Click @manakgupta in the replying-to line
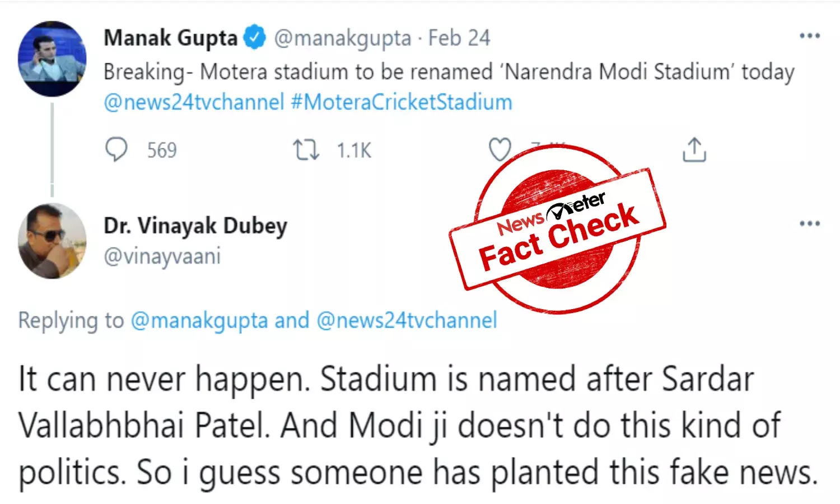This screenshot has width=840, height=504. click(x=202, y=320)
